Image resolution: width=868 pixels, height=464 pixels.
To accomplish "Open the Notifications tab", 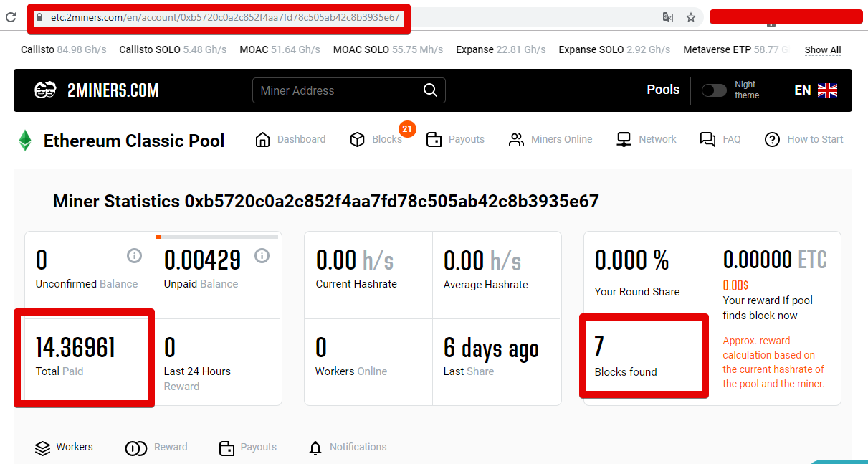I will 347,448.
